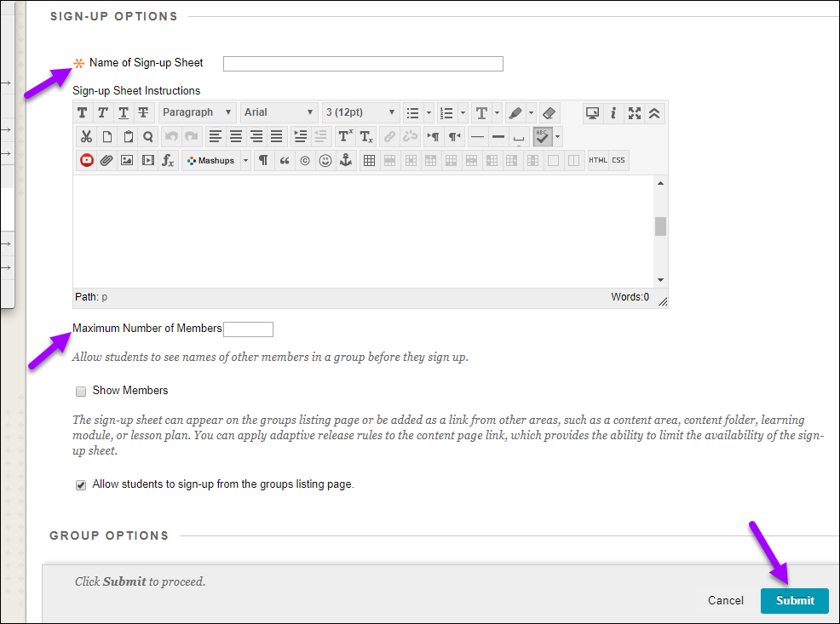The width and height of the screenshot is (840, 624).
Task: Insert an image into the editor
Action: coord(127,161)
